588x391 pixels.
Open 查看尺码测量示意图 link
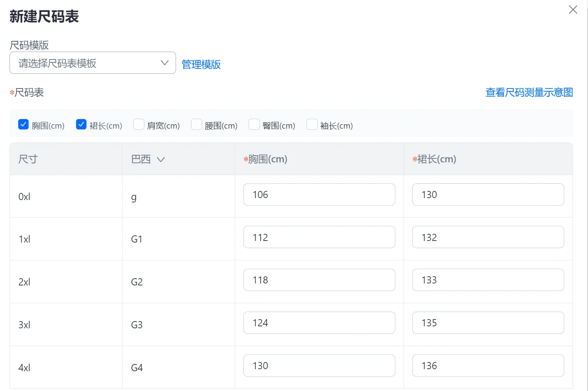[529, 92]
